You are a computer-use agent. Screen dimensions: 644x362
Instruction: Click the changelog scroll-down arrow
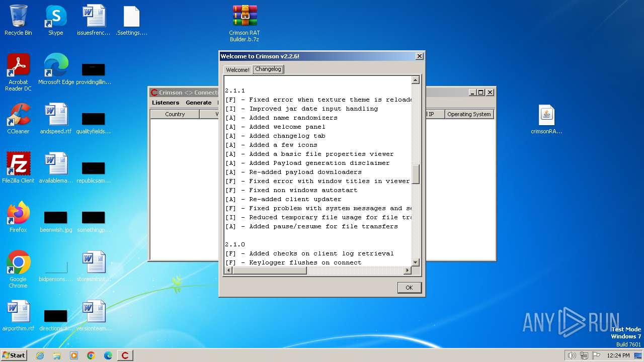[x=416, y=262]
